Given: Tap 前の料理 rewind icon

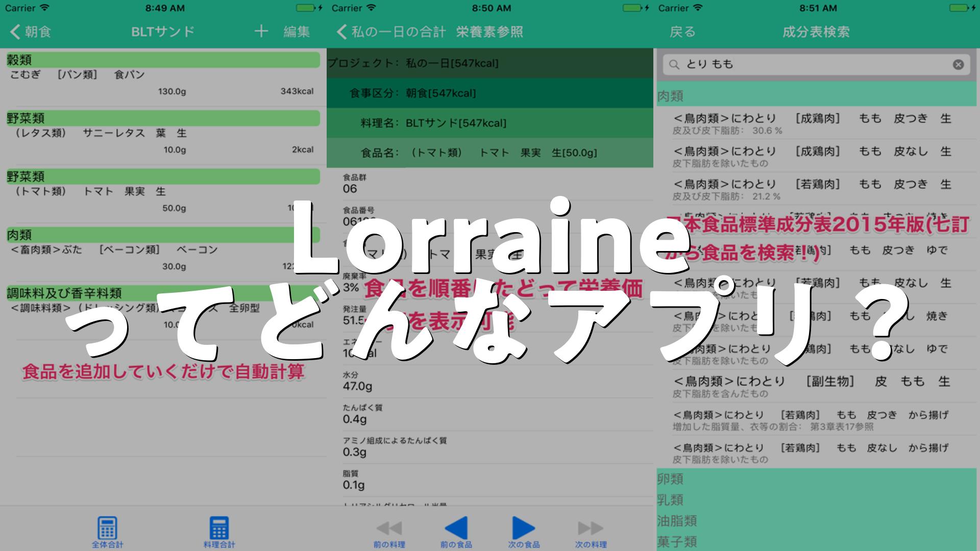Looking at the screenshot, I should pyautogui.click(x=389, y=534).
